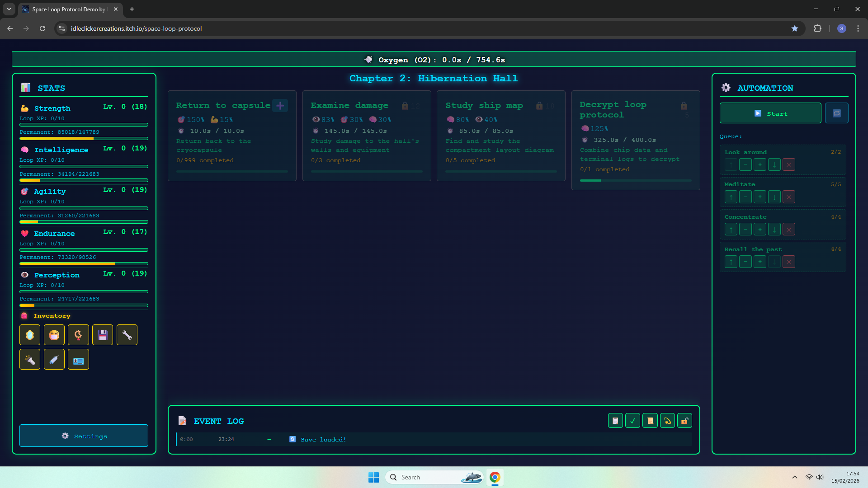Click the clipboard icon in Event Log
Viewport: 868px width, 488px height.
[x=615, y=421]
